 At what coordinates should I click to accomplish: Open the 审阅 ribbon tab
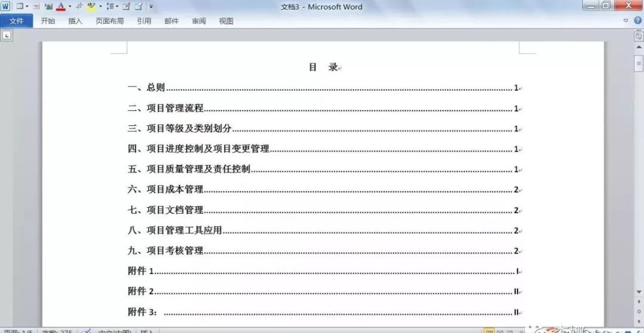click(199, 21)
